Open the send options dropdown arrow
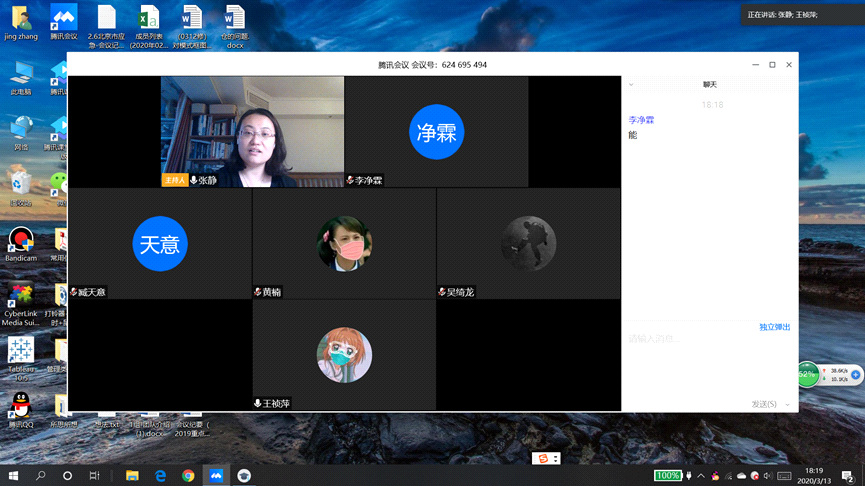The image size is (865, 486). tap(788, 404)
